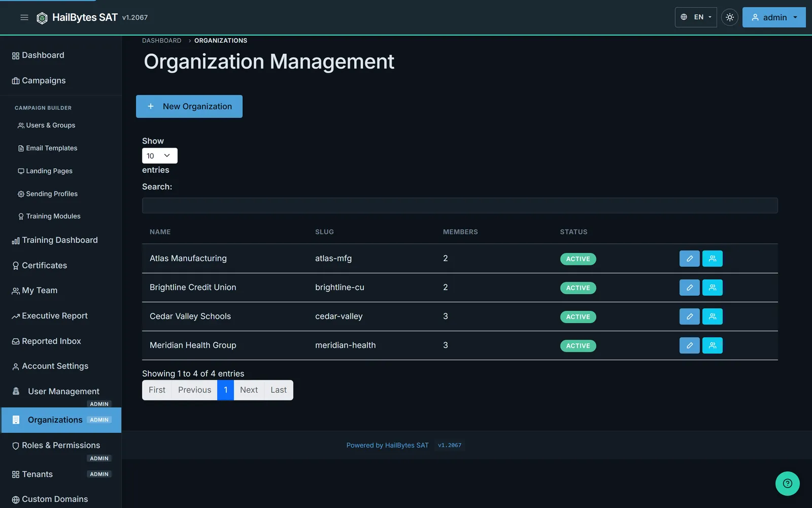Click the Landing Pages monitor icon
Image resolution: width=812 pixels, height=508 pixels.
click(x=21, y=171)
